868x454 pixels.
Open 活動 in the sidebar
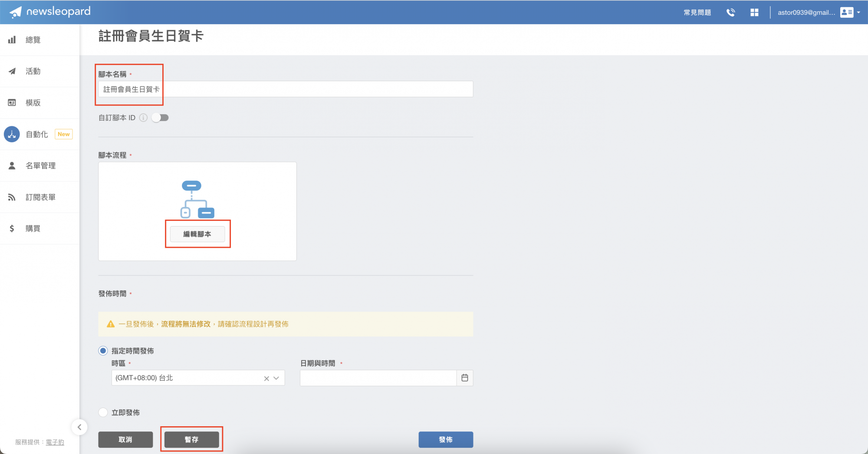(39, 71)
